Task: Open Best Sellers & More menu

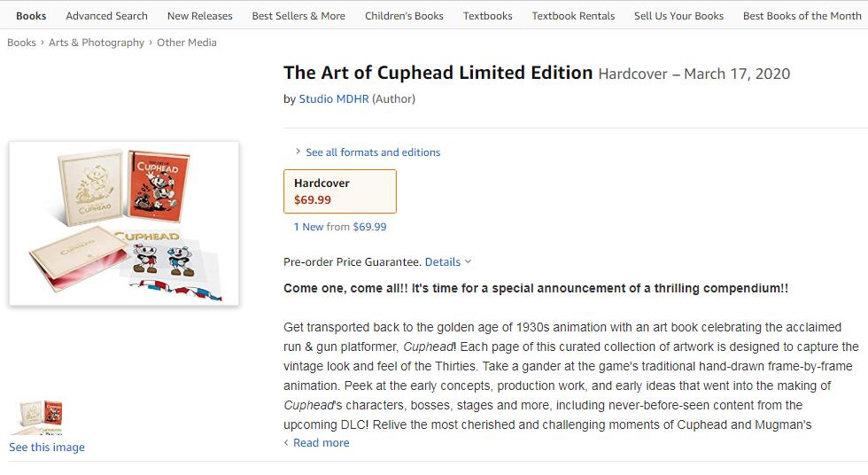Action: coord(298,16)
